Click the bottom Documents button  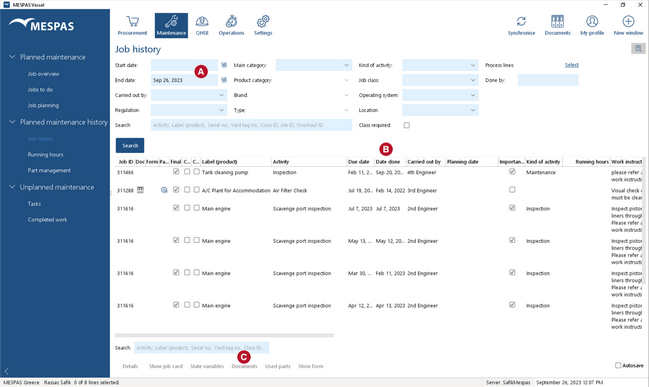click(x=244, y=366)
